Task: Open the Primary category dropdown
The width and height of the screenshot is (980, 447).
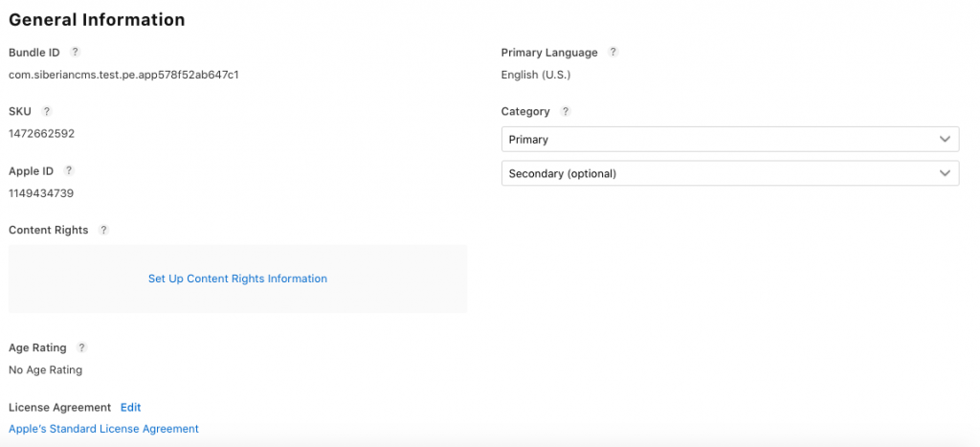Action: (729, 140)
